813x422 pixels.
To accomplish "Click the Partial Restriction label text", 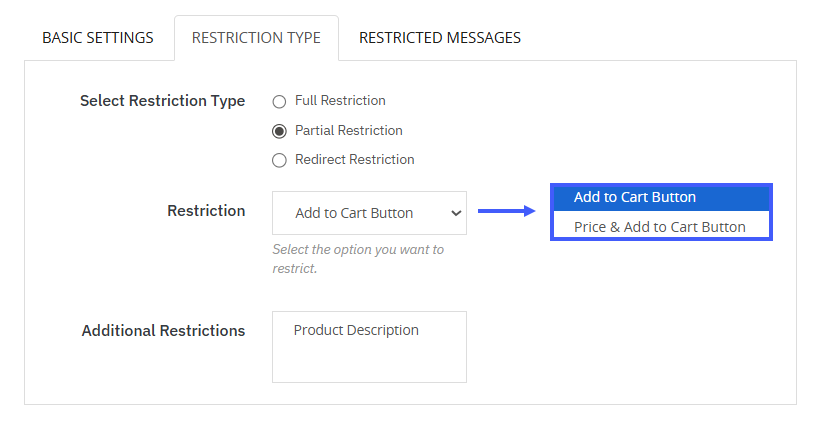I will pos(349,131).
